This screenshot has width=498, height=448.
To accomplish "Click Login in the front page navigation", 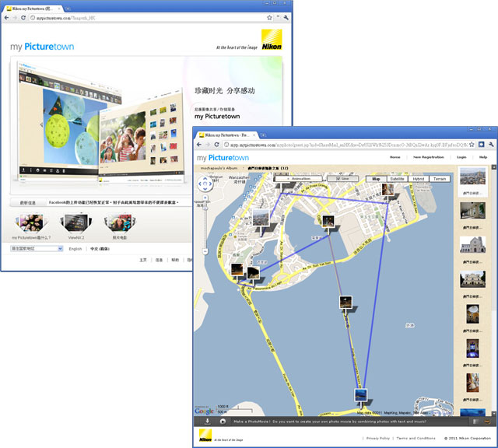I will coord(461,157).
